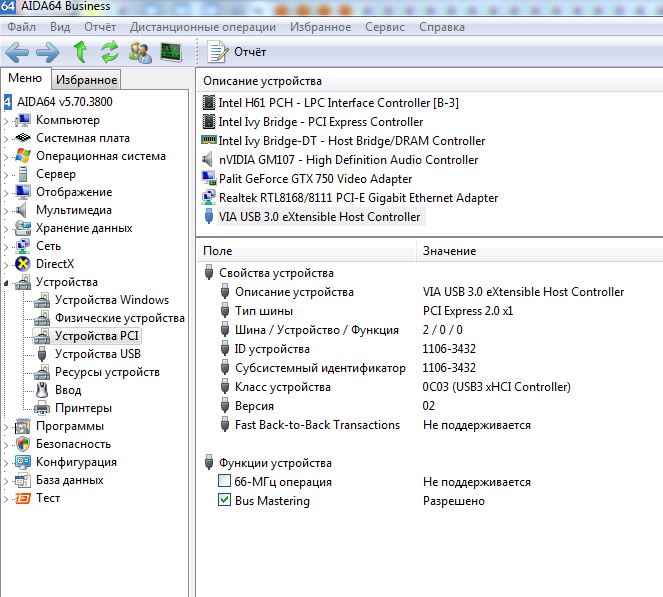Collapse the Устройства tree node
The height and width of the screenshot is (597, 663).
(x=6, y=283)
